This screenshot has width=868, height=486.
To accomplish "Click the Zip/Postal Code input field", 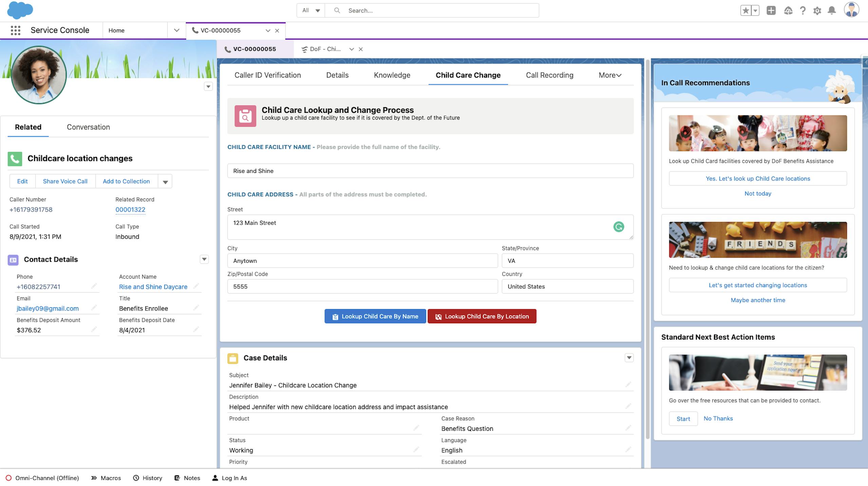I will tap(362, 286).
